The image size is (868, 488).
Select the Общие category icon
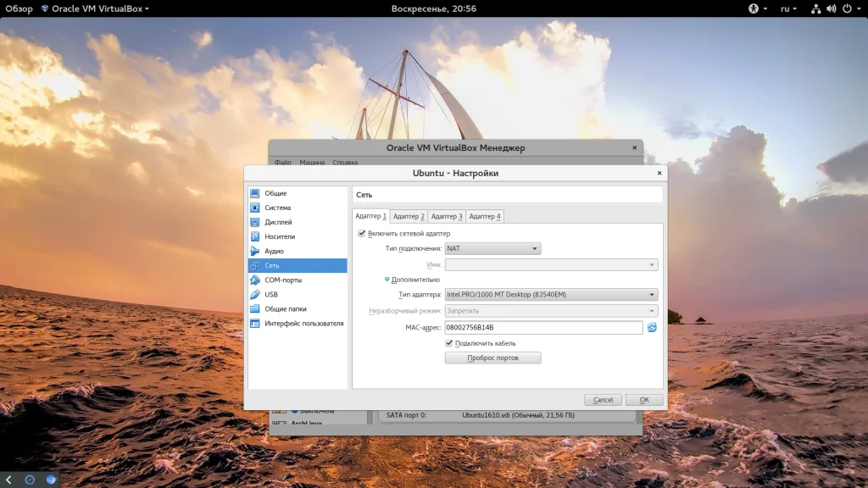coord(255,193)
